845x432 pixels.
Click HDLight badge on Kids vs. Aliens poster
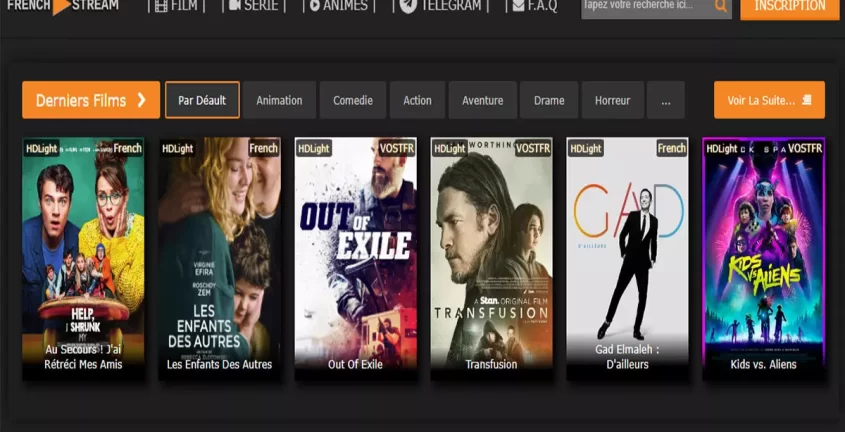pyautogui.click(x=722, y=148)
